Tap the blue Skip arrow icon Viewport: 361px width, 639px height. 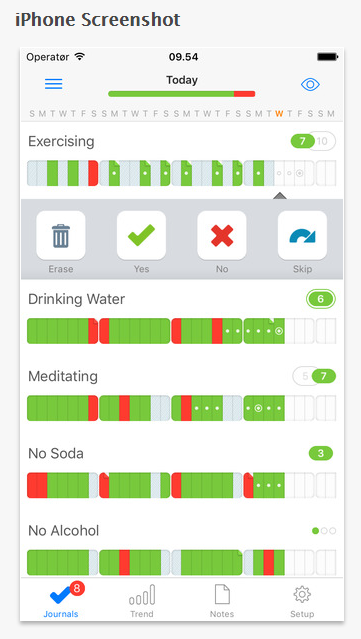click(302, 235)
